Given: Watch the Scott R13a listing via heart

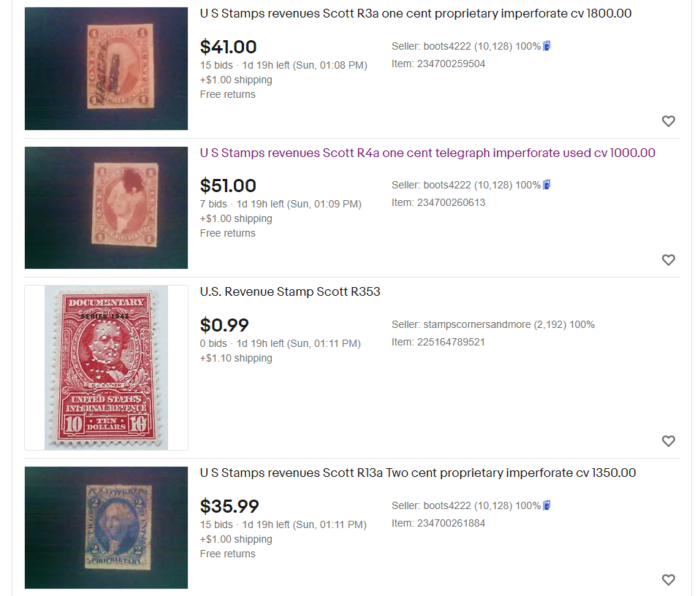Looking at the screenshot, I should [x=668, y=579].
